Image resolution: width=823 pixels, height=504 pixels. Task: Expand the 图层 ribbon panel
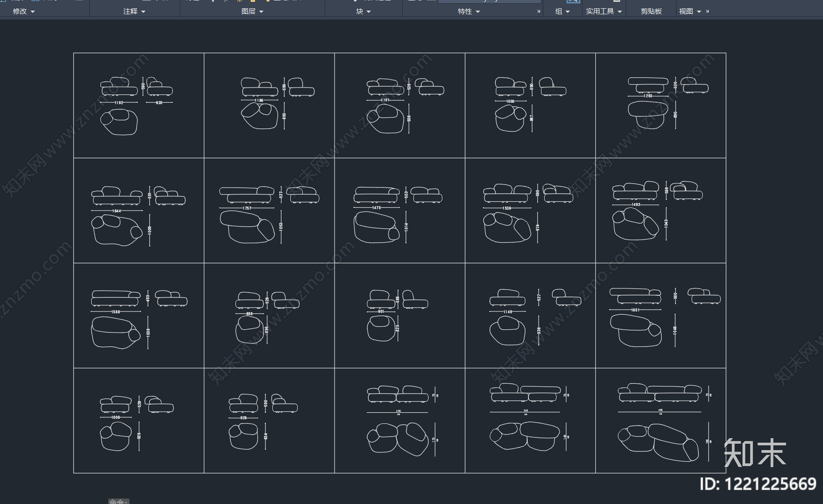pyautogui.click(x=252, y=11)
